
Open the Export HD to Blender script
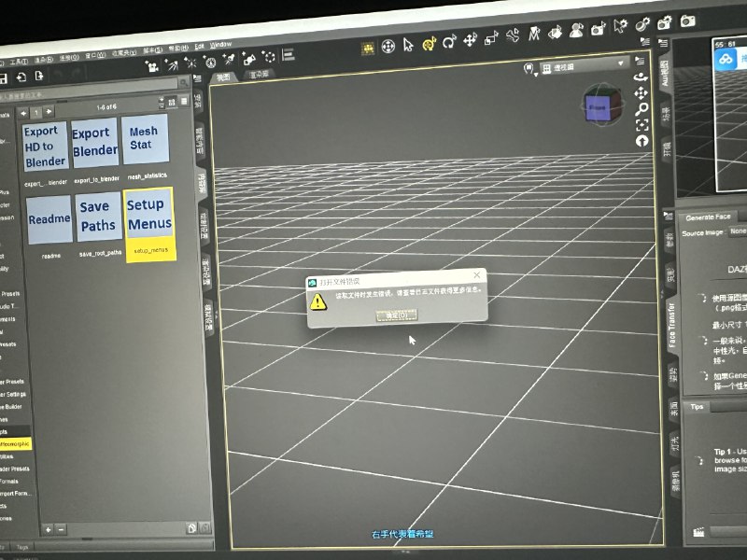pyautogui.click(x=46, y=147)
